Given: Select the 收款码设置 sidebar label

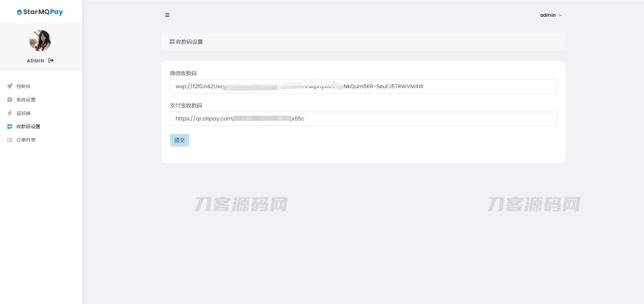Looking at the screenshot, I should click(x=28, y=126).
